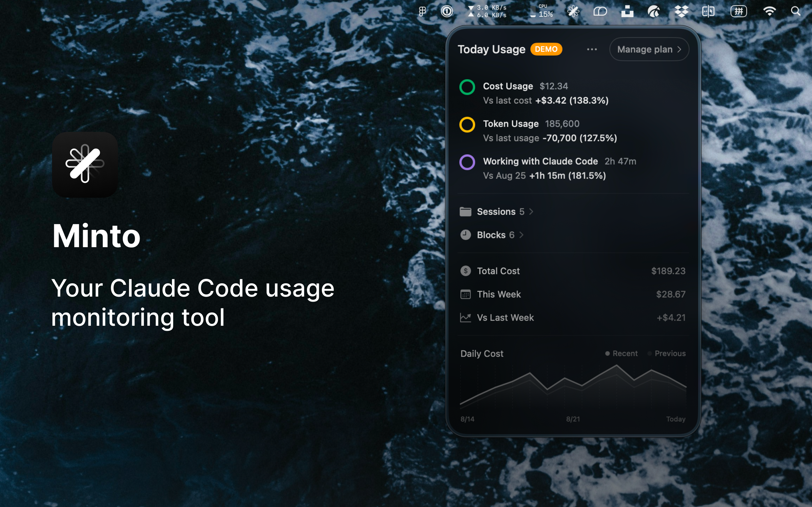Open the Dropbox menu bar icon
Image resolution: width=812 pixels, height=507 pixels.
tap(681, 12)
